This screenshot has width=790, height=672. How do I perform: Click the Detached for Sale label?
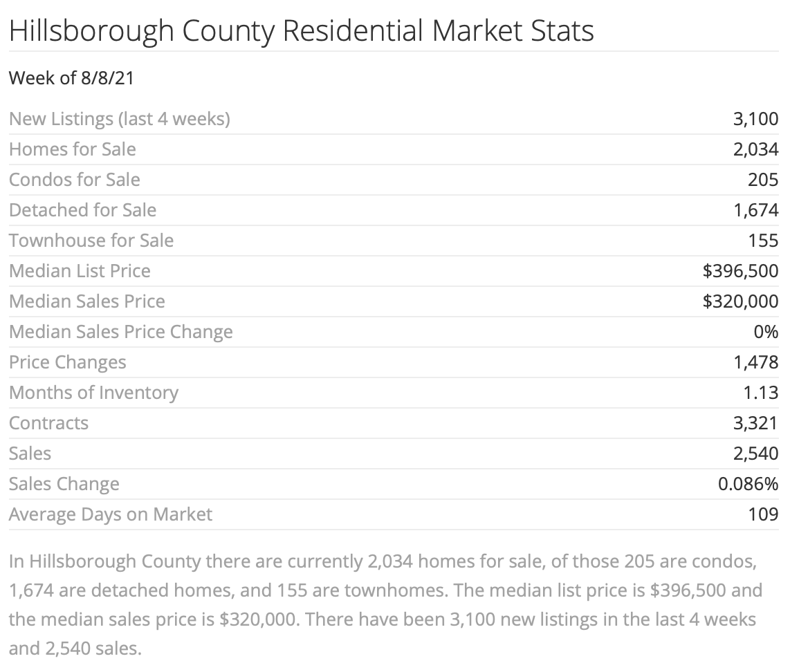click(82, 210)
